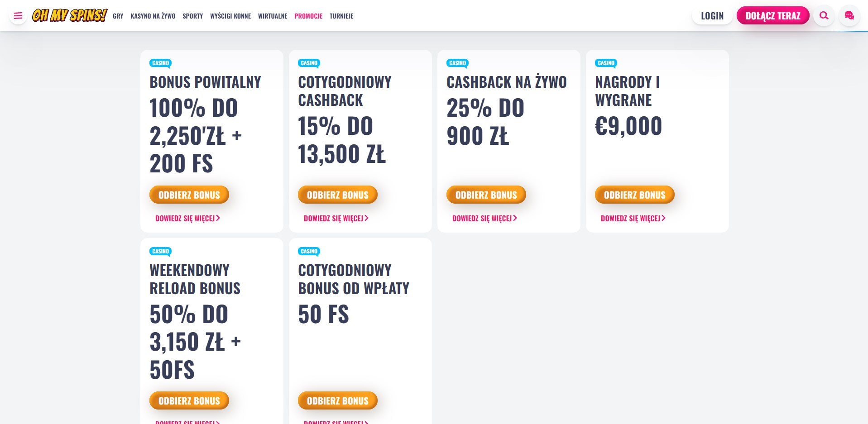This screenshot has width=868, height=424.
Task: Click the Oh My Spins logo
Action: (x=69, y=15)
